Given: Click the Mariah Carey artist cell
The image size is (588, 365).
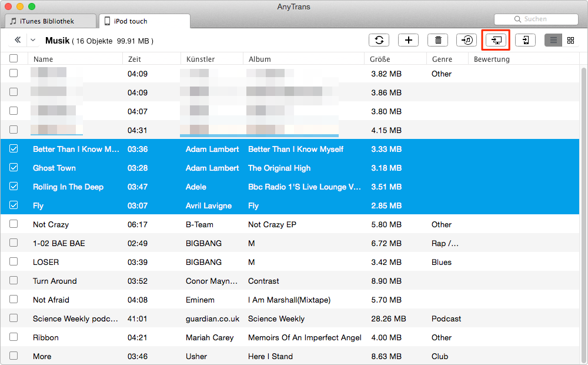Looking at the screenshot, I should (x=210, y=337).
